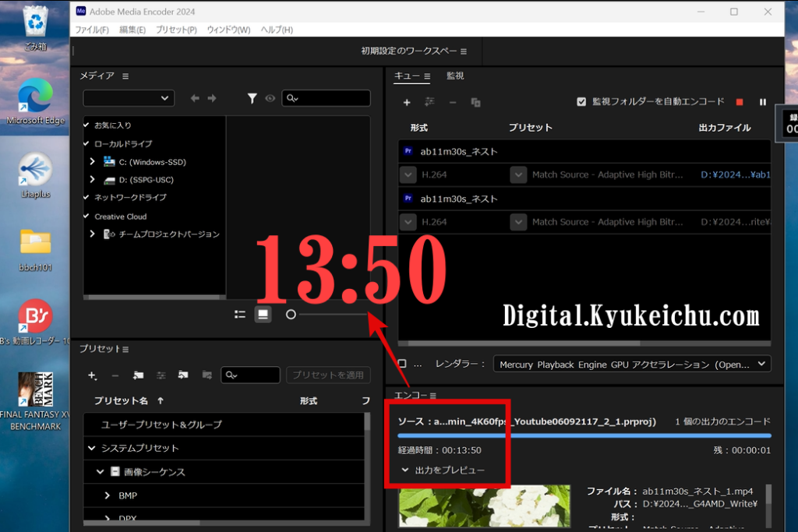This screenshot has width=798, height=532.
Task: Create a new preset with plus icon
Action: pos(92,375)
